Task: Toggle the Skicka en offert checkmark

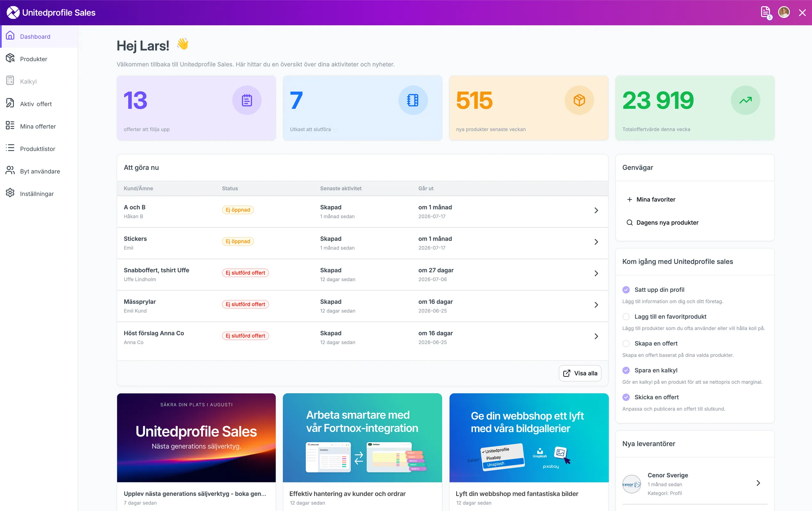Action: pos(626,397)
